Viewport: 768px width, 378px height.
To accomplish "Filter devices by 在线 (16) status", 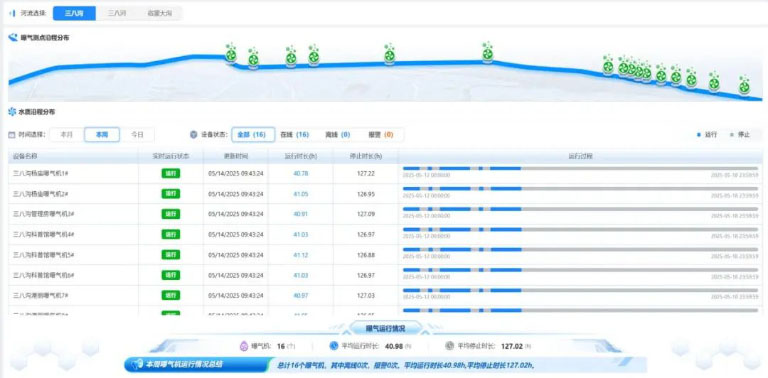I will pos(294,135).
